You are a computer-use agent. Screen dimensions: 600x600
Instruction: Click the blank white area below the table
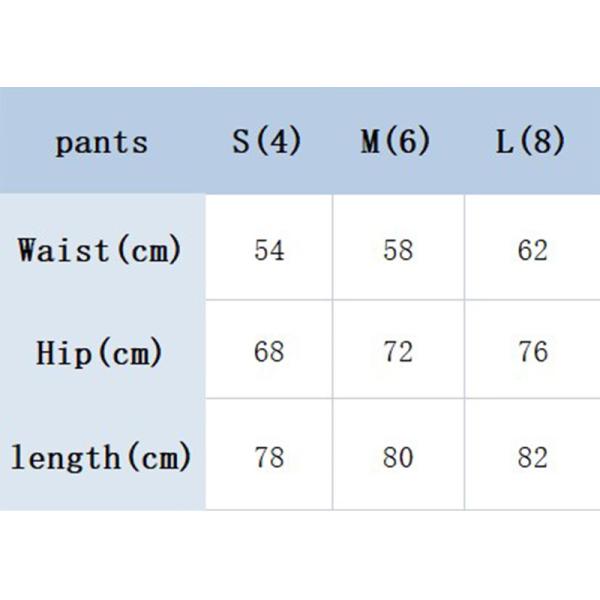[300, 555]
